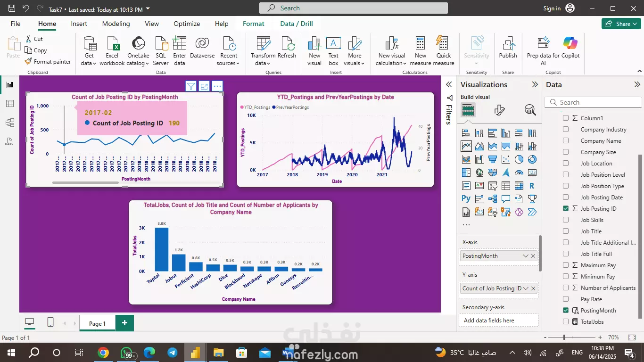
Task: Check the Column1 field checkbox
Action: click(566, 118)
